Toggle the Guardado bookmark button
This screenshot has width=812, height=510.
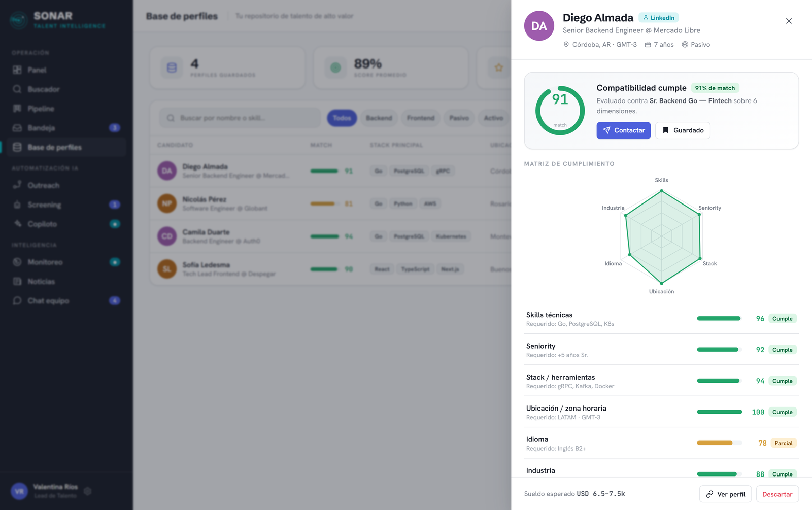(x=683, y=130)
